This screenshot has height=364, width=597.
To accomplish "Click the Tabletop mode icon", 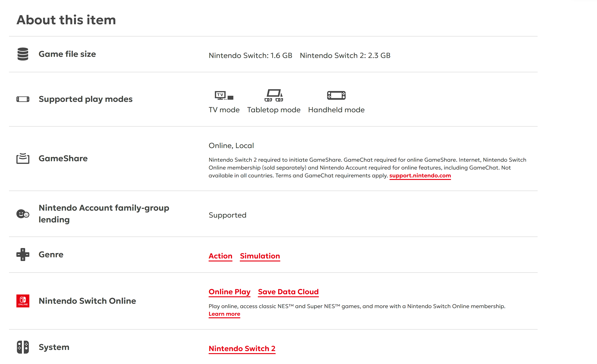I will tap(274, 95).
